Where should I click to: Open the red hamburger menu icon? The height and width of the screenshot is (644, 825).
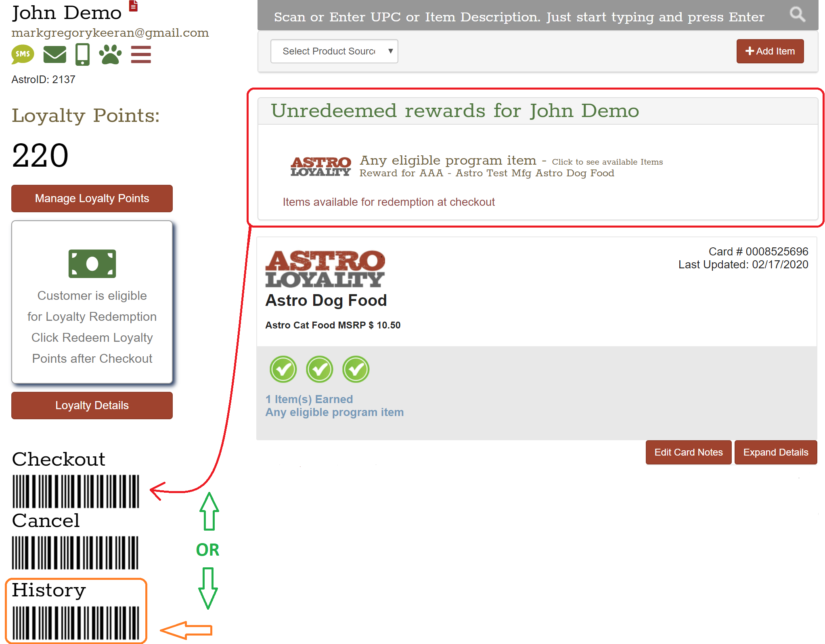[141, 54]
